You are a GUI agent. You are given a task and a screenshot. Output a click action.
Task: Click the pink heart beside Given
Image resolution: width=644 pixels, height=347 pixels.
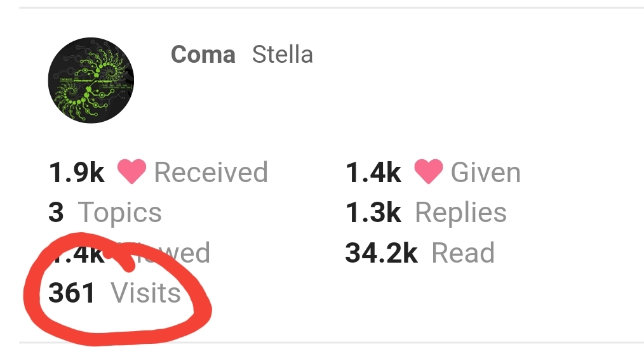428,172
